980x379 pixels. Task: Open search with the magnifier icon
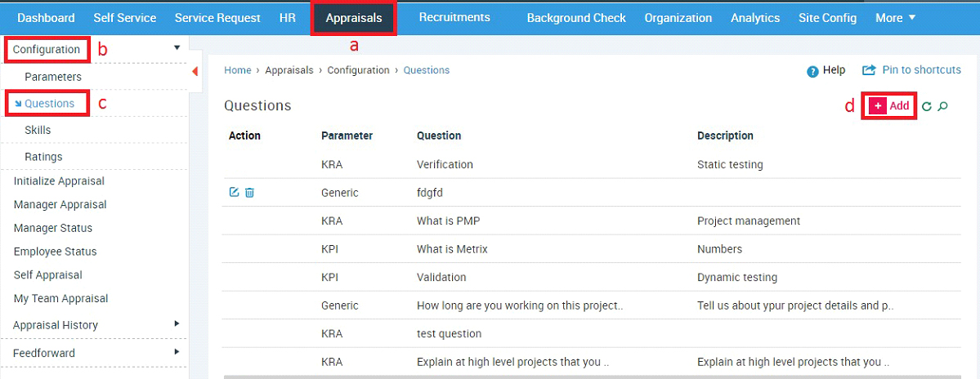click(x=943, y=106)
